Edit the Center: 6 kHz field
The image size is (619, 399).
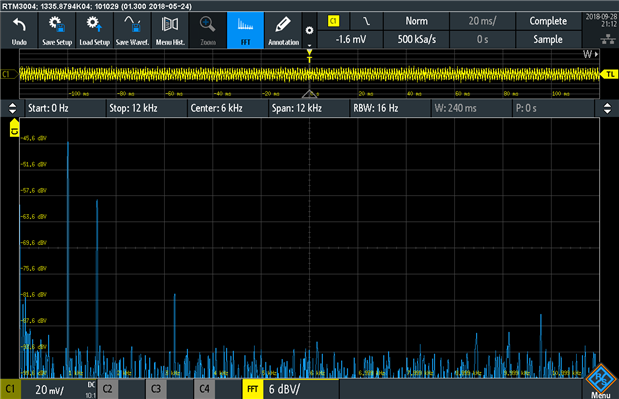(228, 108)
